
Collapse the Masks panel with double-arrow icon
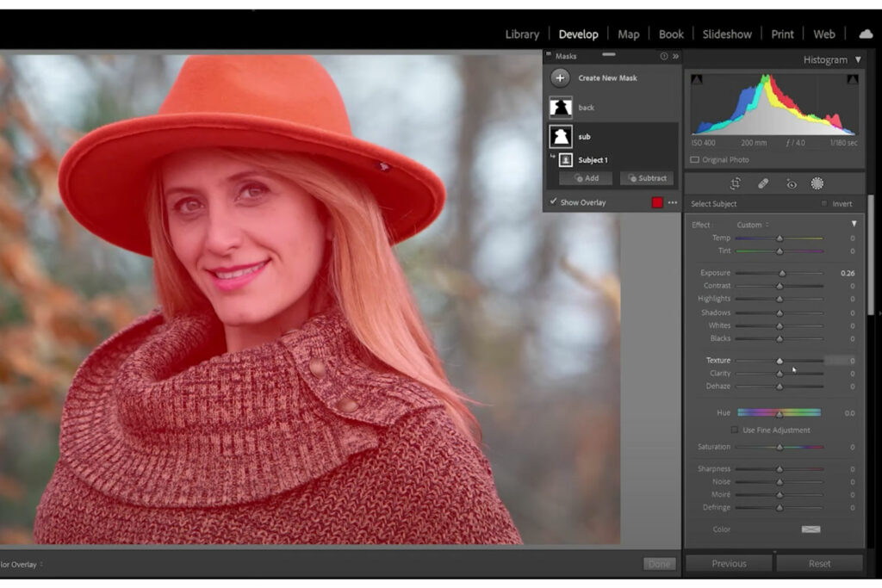click(x=675, y=56)
